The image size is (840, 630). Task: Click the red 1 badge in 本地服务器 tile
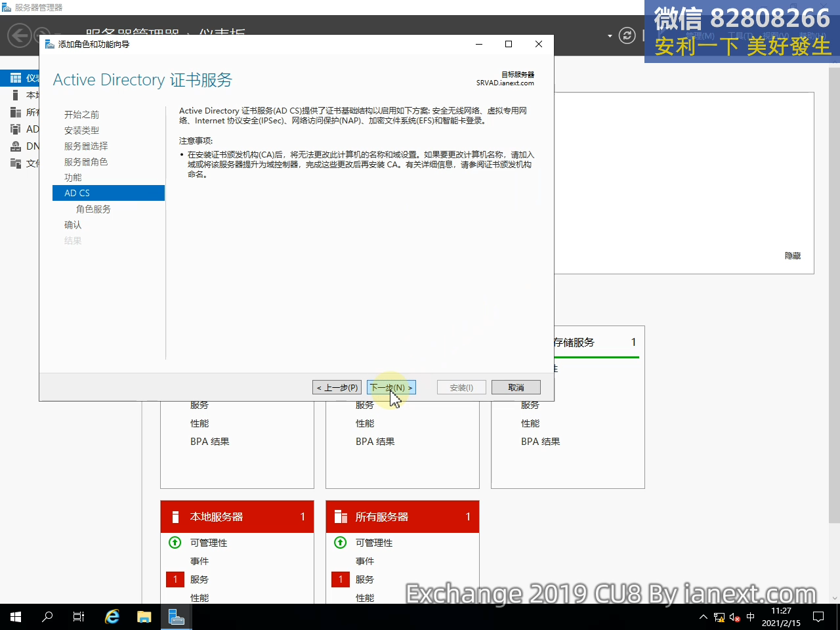tap(175, 579)
